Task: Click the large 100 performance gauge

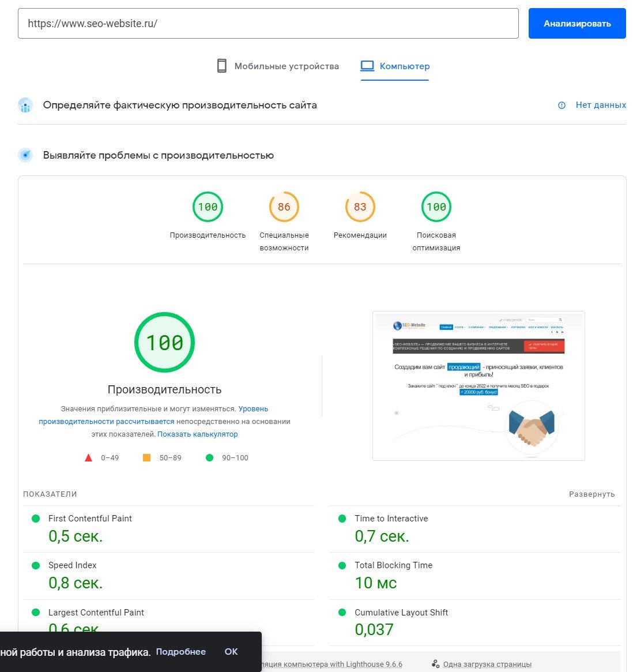Action: (x=164, y=342)
